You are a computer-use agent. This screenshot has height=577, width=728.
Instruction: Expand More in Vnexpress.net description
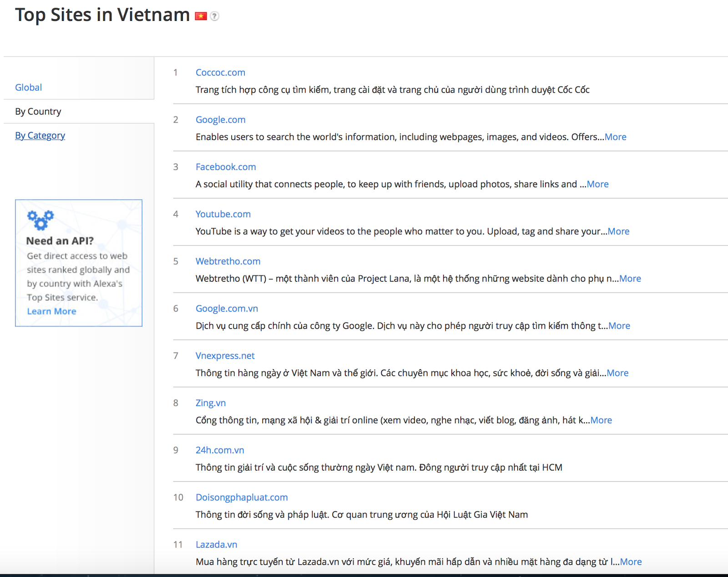point(617,373)
